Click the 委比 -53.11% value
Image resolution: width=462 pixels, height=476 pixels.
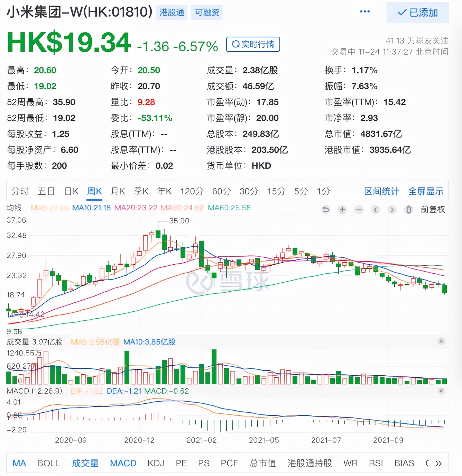155,118
